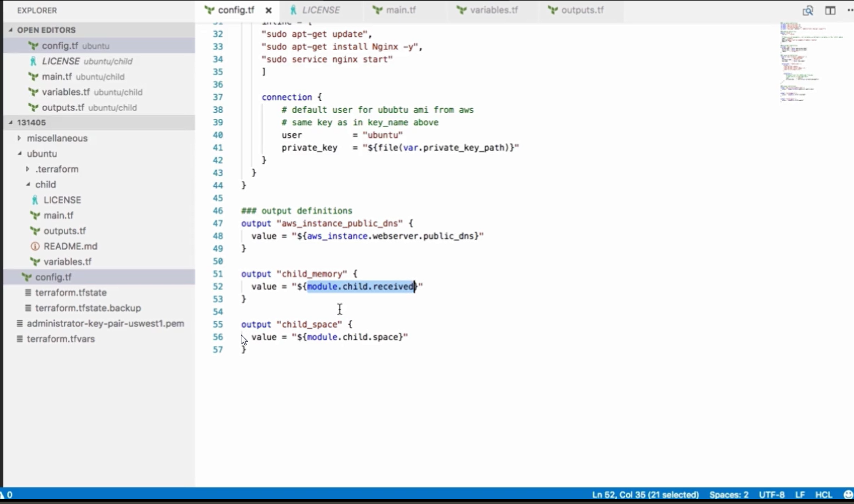Collapse the child folder

tap(99, 185)
